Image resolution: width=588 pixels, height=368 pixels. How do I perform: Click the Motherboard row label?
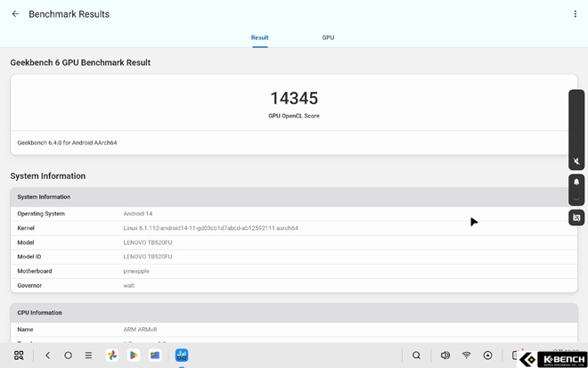[x=35, y=271]
